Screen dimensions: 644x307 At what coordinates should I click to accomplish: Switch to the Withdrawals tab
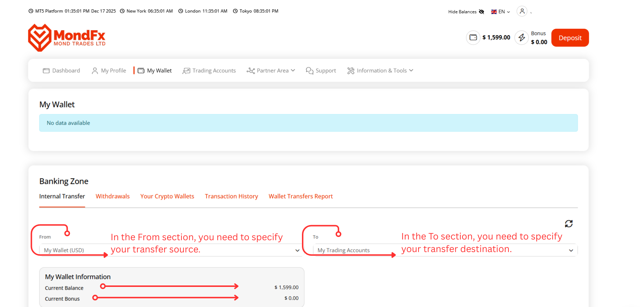click(113, 196)
